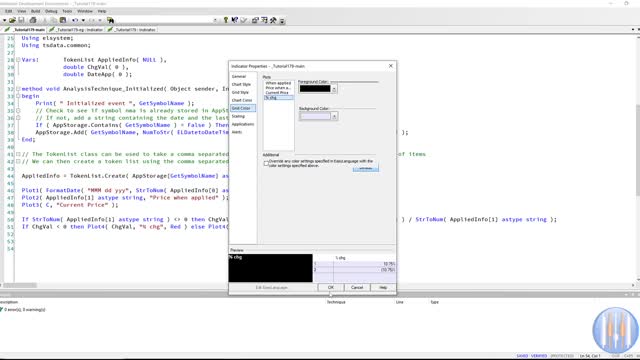Select Scaling in Indicator Properties
Screen dimensions: 640x360
pos(238,116)
